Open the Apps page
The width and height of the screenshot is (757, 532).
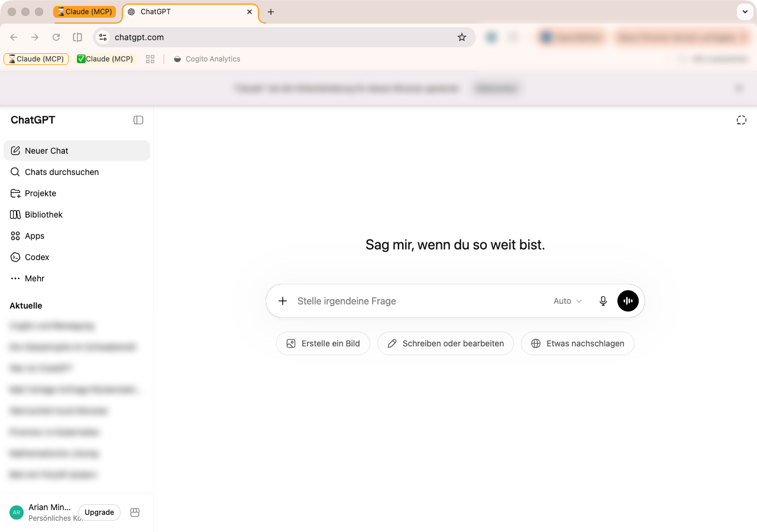(x=77, y=236)
